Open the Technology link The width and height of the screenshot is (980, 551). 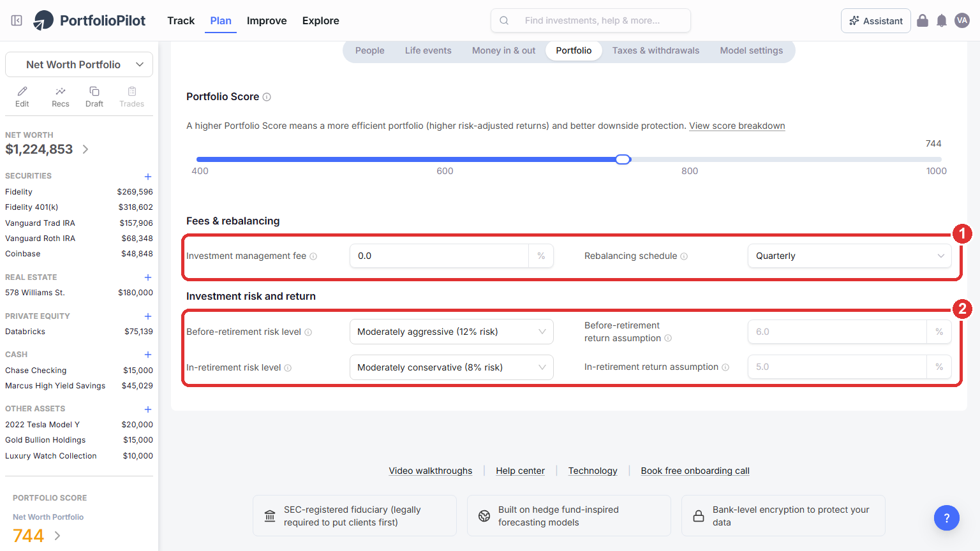click(x=593, y=471)
